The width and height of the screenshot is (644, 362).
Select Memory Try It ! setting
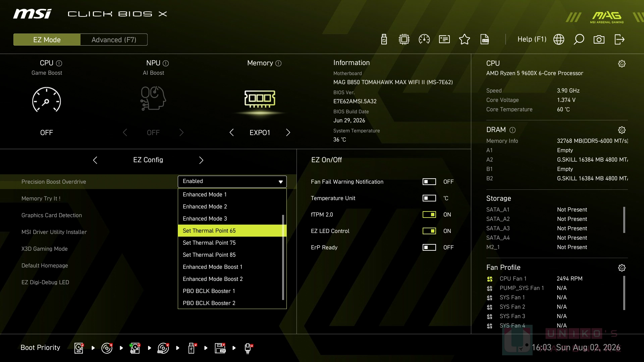point(41,198)
